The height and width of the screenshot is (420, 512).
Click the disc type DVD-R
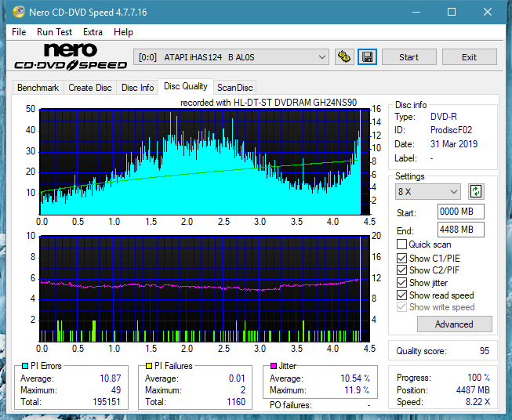pyautogui.click(x=444, y=117)
